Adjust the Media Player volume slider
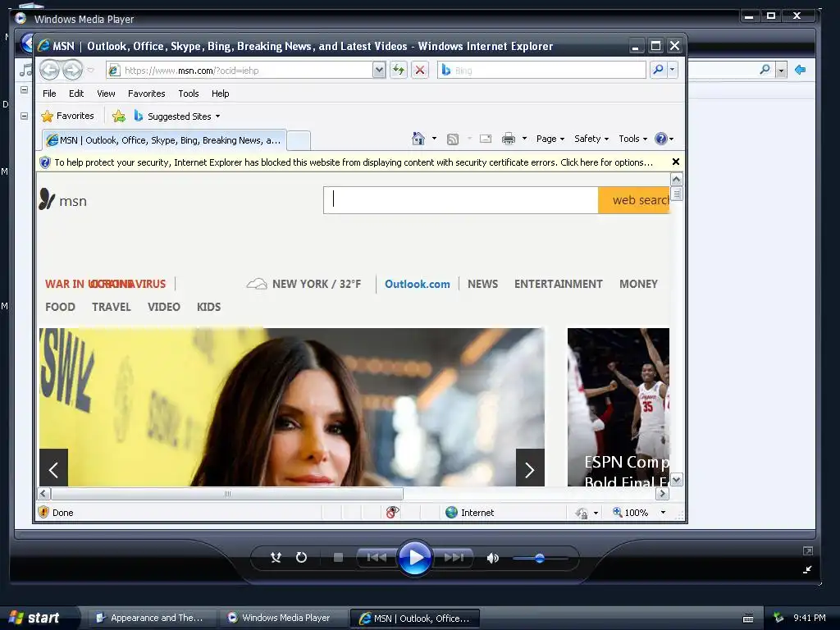The height and width of the screenshot is (630, 840). (540, 558)
